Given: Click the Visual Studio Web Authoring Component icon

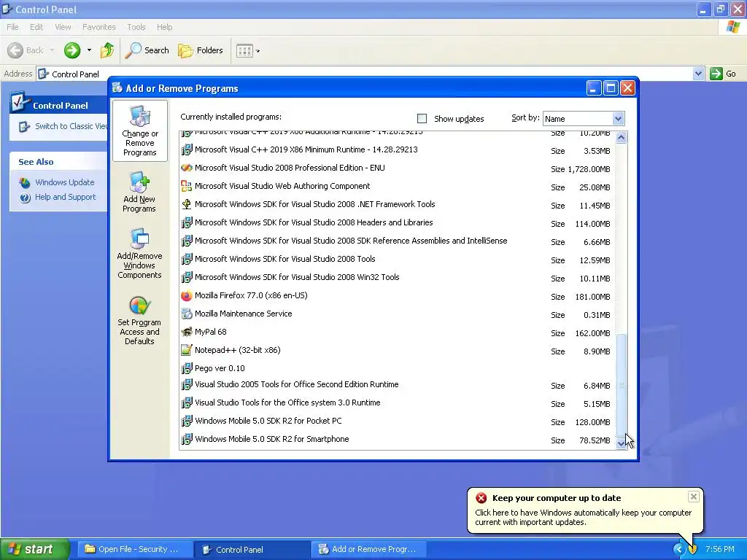Looking at the screenshot, I should (187, 186).
